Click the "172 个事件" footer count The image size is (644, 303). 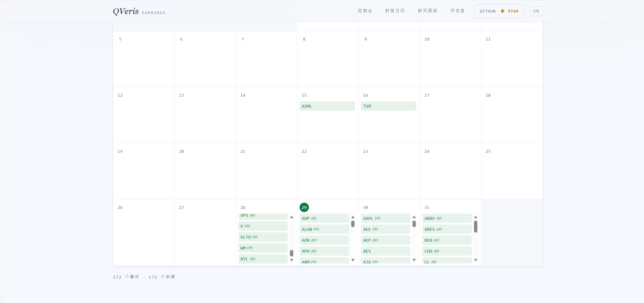point(126,277)
